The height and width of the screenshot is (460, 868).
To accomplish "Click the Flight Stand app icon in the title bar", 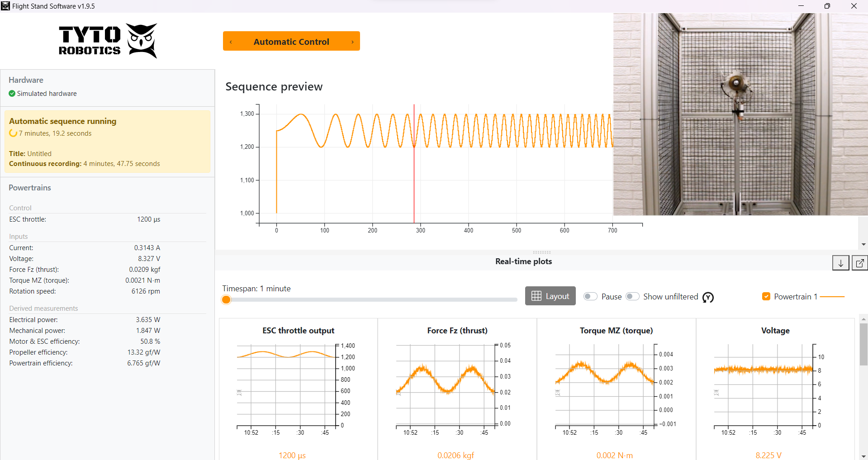I will [5, 6].
